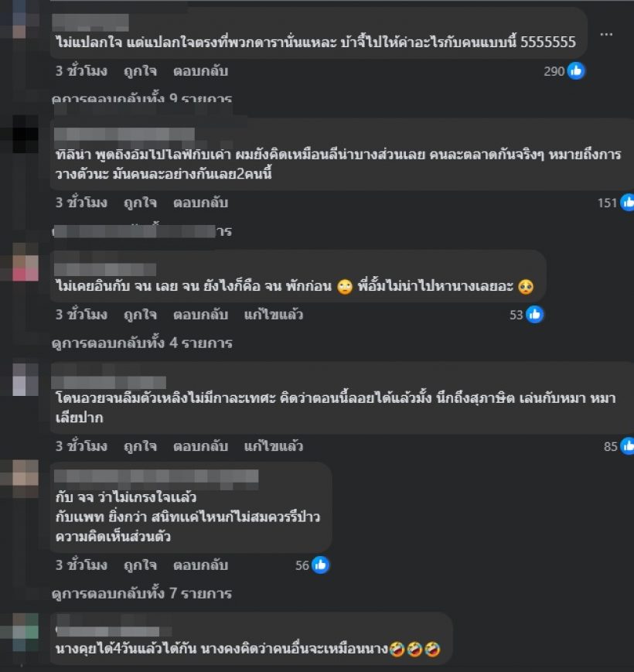Open แก้ไขแล้ว edit history on 85-like comment

point(274,446)
